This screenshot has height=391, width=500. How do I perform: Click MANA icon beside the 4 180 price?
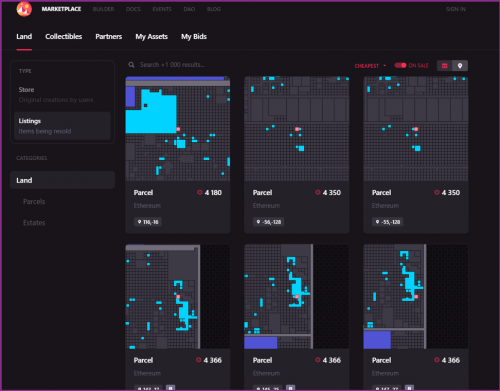200,192
